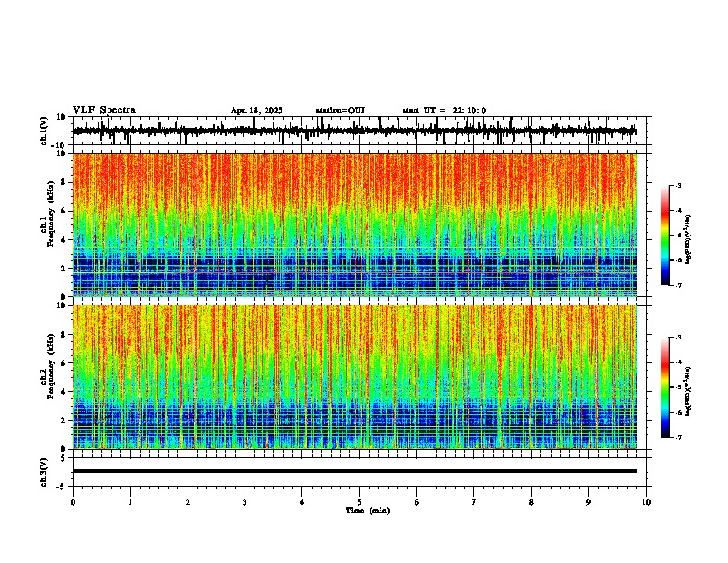The height and width of the screenshot is (563, 728).
Task: Click the ch.2 spectrogram panel
Action: pyautogui.click(x=355, y=377)
